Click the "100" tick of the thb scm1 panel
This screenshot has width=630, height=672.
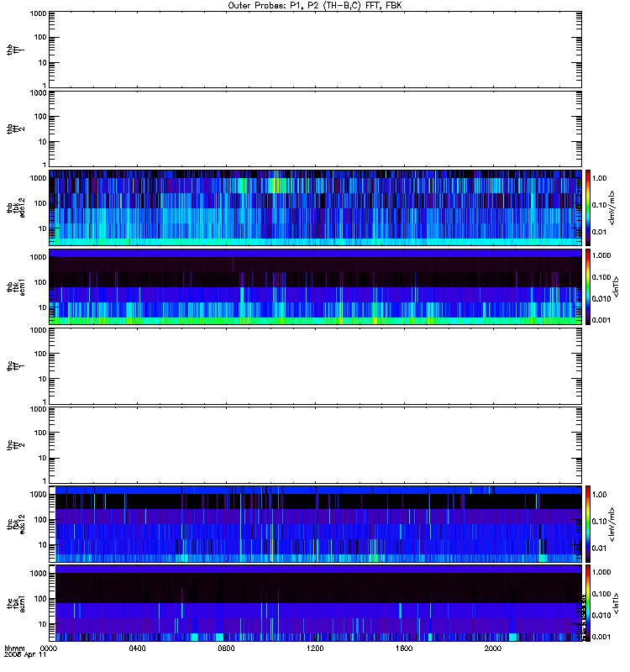click(x=40, y=282)
